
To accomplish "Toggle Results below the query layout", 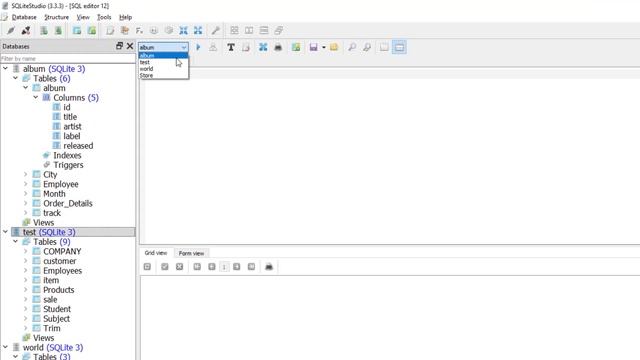I will [x=399, y=47].
